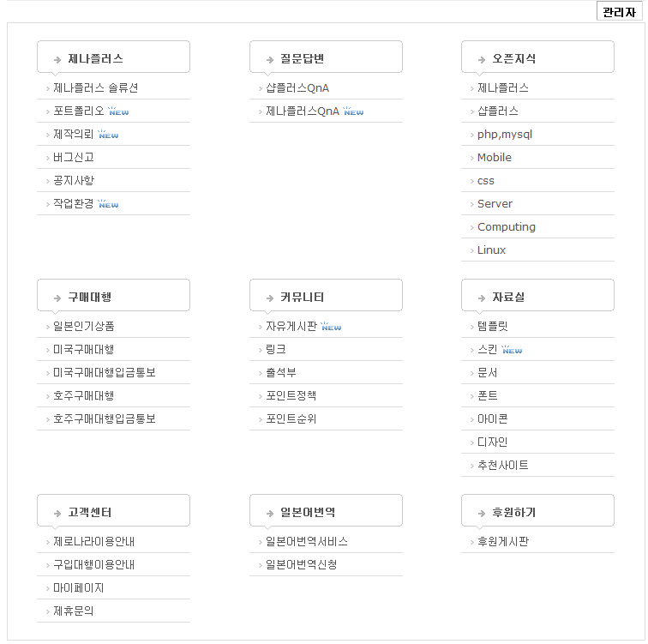This screenshot has width=648, height=644.
Task: Visit the 후원게시판 link
Action: [503, 541]
